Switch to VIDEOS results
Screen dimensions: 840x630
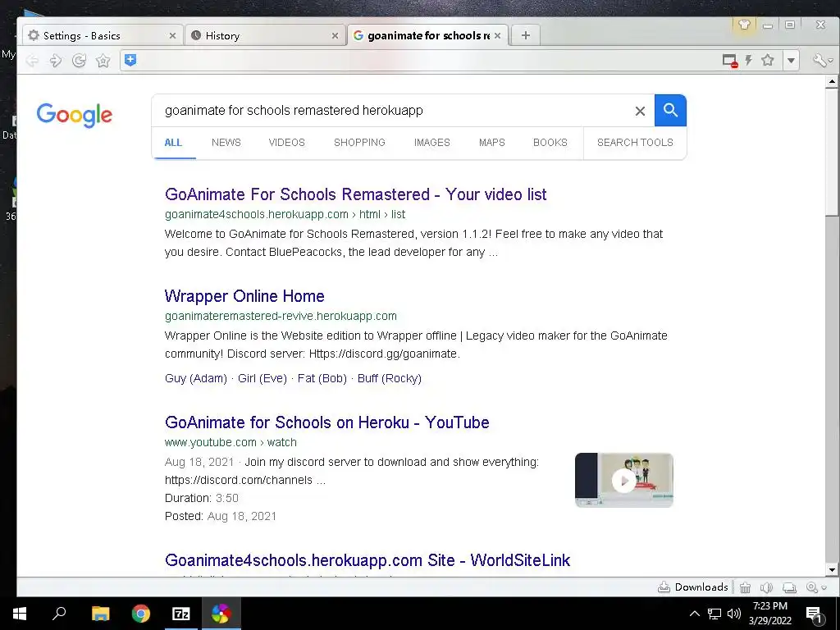(x=286, y=143)
